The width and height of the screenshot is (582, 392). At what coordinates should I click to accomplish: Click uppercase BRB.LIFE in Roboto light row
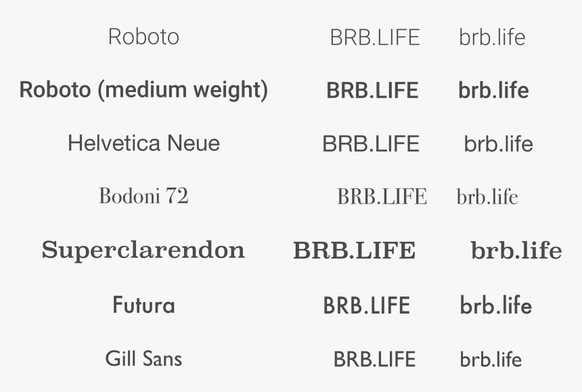(375, 37)
